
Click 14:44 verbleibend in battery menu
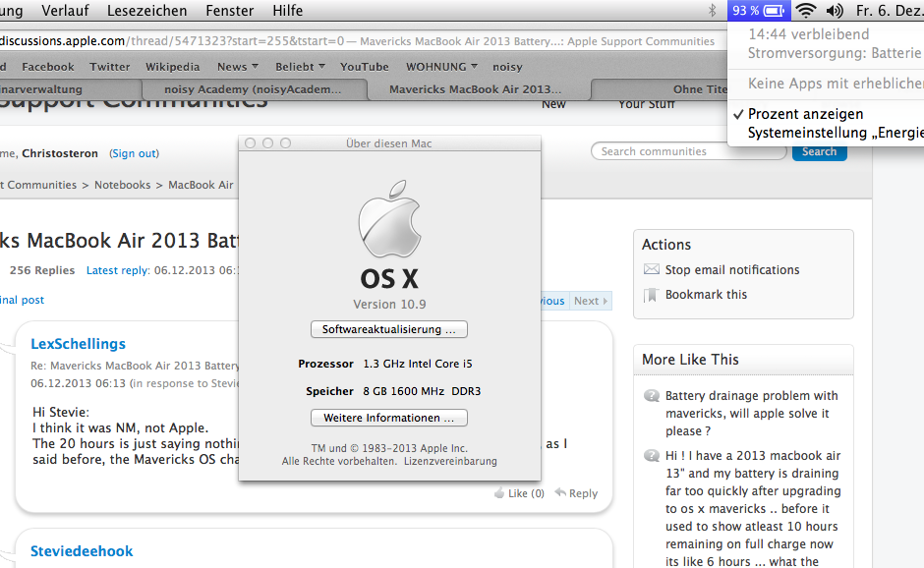pyautogui.click(x=808, y=34)
